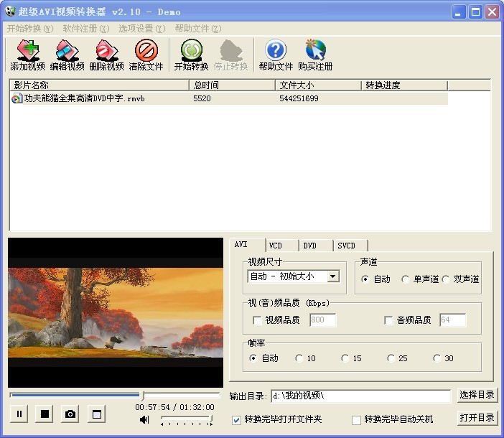This screenshot has height=438, width=504.
Task: Click the rmvb file icon in list
Action: pyautogui.click(x=17, y=98)
